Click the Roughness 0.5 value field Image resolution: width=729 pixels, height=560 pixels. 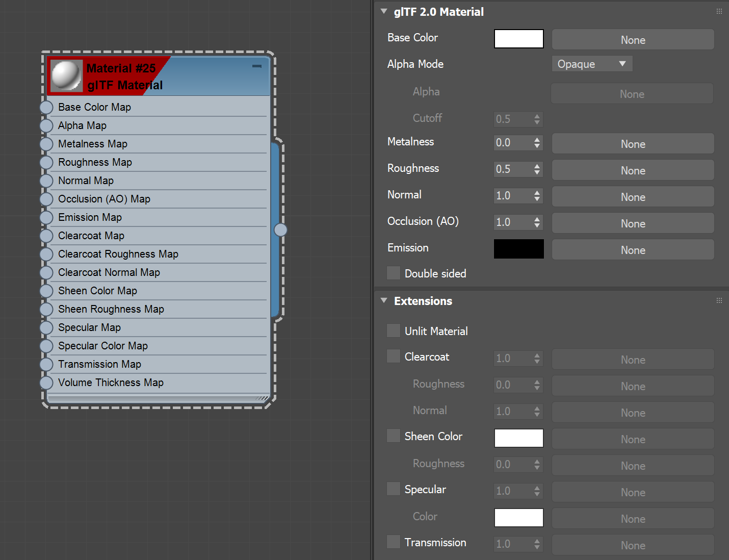[513, 169]
